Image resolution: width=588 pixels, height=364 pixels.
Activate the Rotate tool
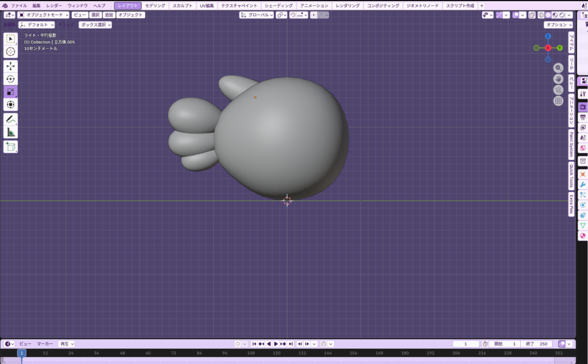[x=10, y=79]
